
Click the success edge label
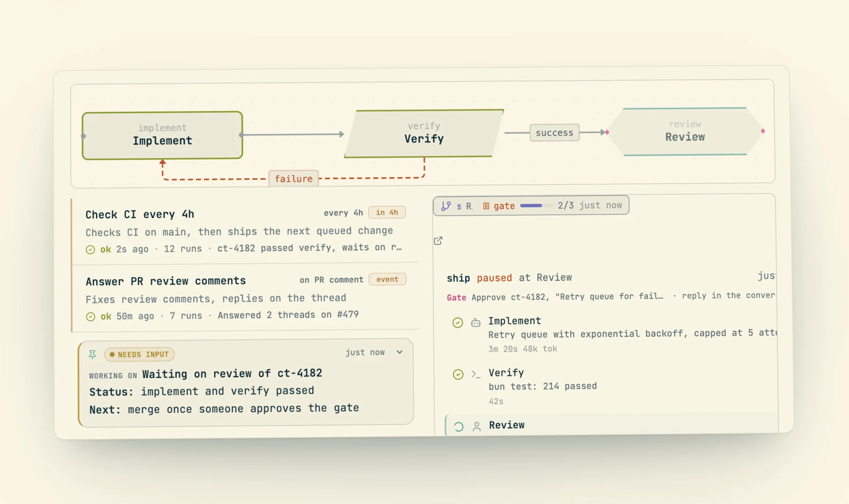(x=554, y=133)
